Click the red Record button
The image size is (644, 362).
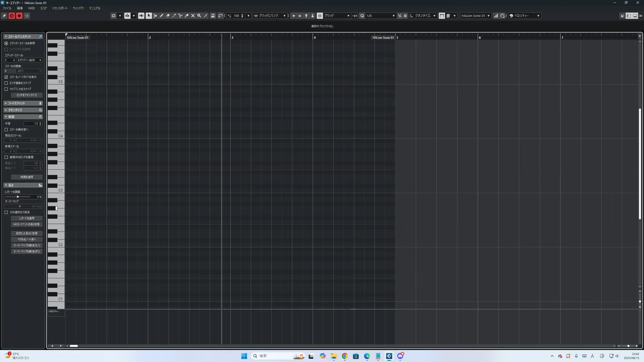coord(19,16)
